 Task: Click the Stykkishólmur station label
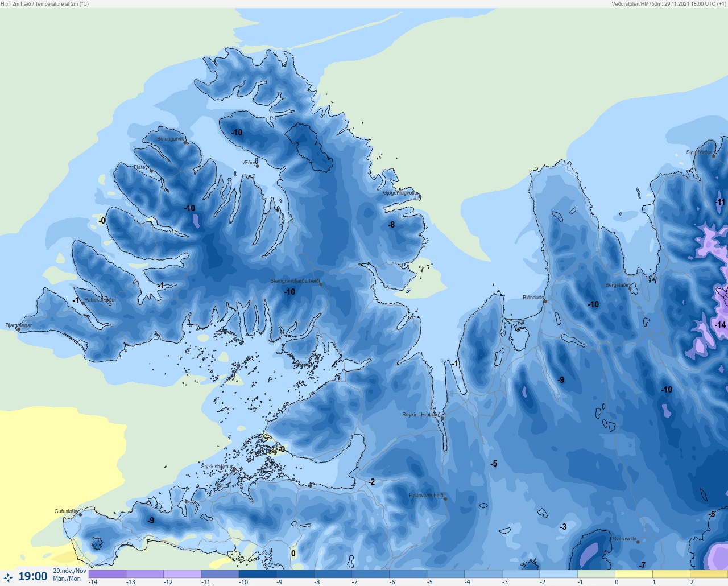(x=217, y=467)
